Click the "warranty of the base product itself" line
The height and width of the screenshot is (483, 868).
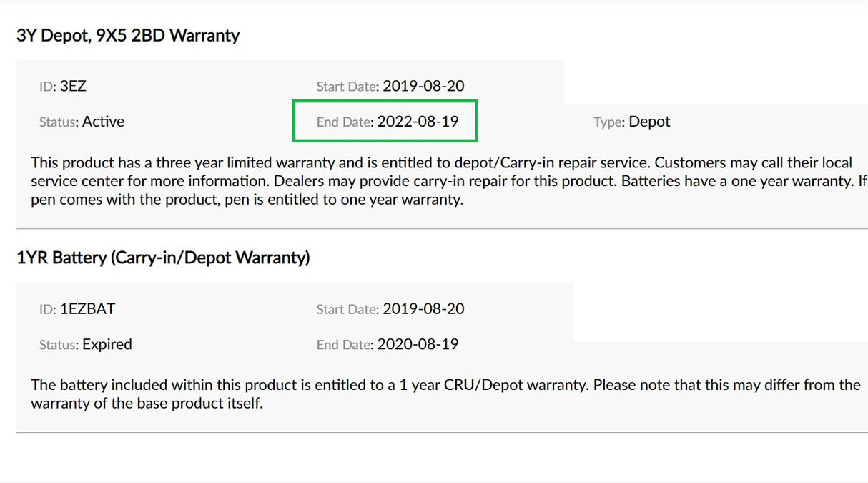[147, 404]
